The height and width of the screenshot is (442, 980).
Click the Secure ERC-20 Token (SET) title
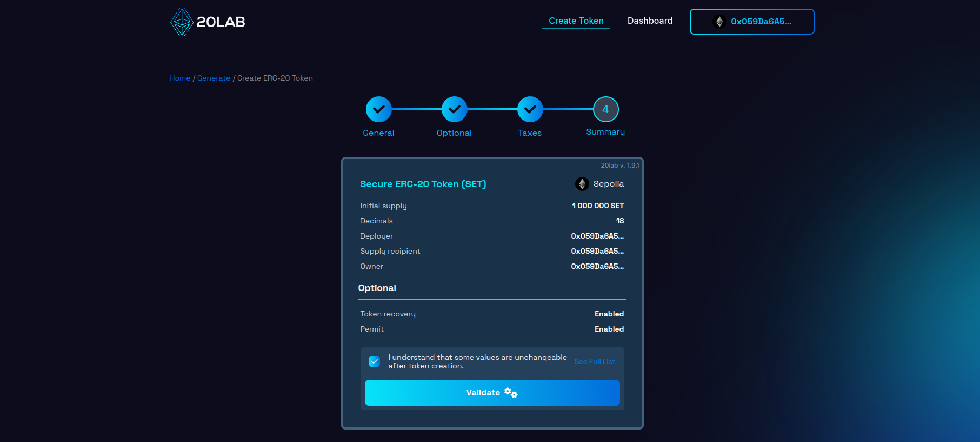pos(423,184)
